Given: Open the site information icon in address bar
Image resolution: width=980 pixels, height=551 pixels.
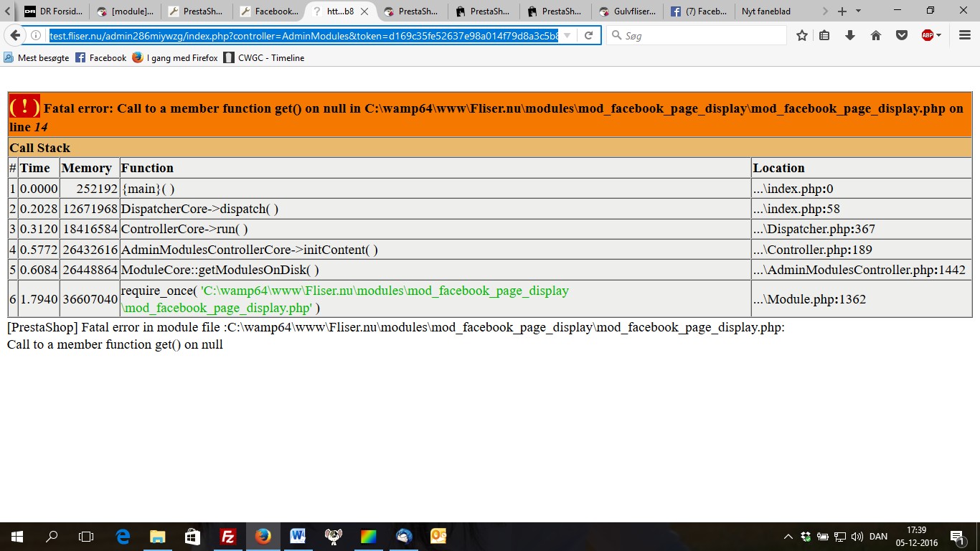Looking at the screenshot, I should coord(36,35).
